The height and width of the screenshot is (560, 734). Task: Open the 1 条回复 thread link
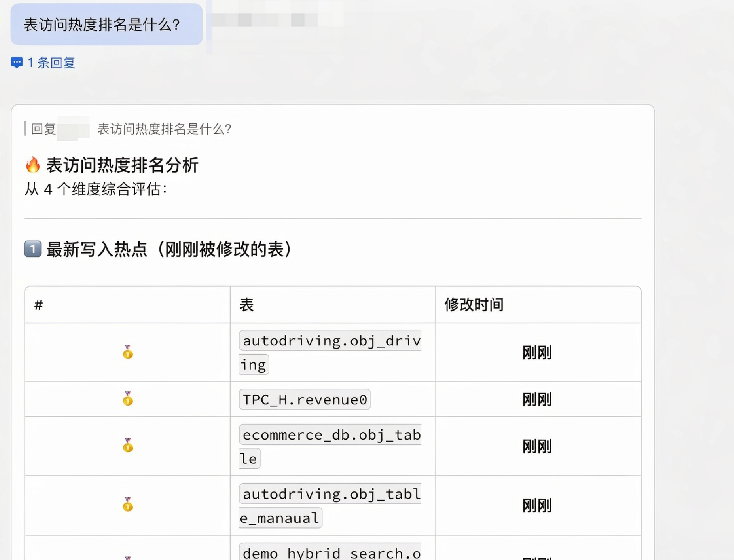click(43, 62)
